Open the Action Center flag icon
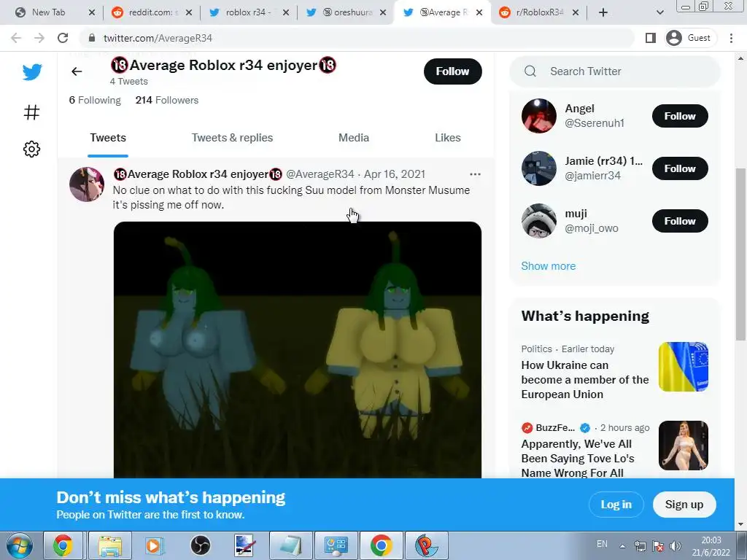The image size is (747, 560). (x=658, y=545)
